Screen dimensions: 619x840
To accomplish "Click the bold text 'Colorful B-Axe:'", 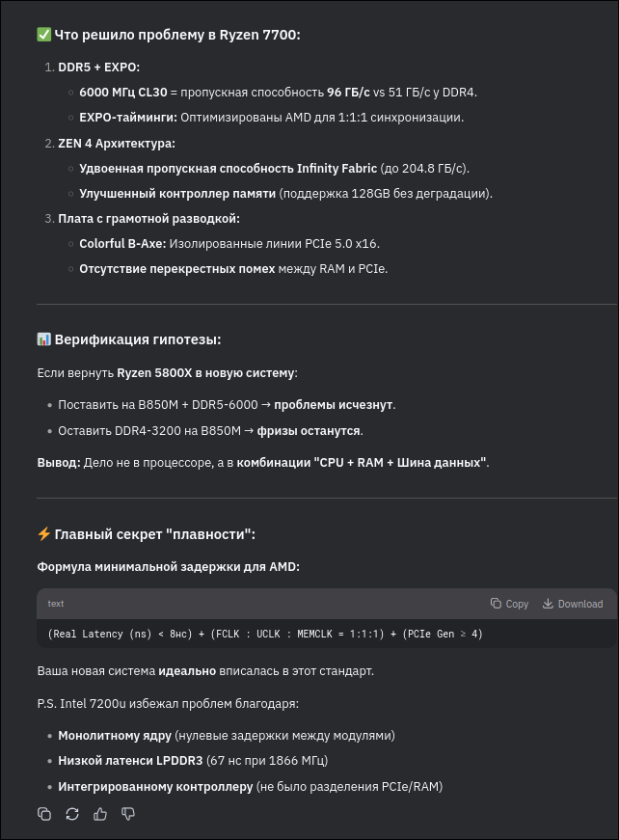I will (122, 244).
